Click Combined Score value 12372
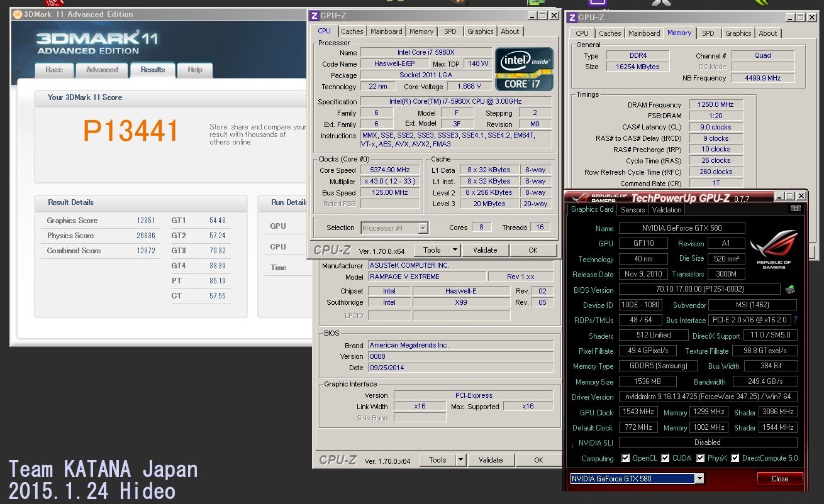This screenshot has width=824, height=504. click(x=146, y=251)
